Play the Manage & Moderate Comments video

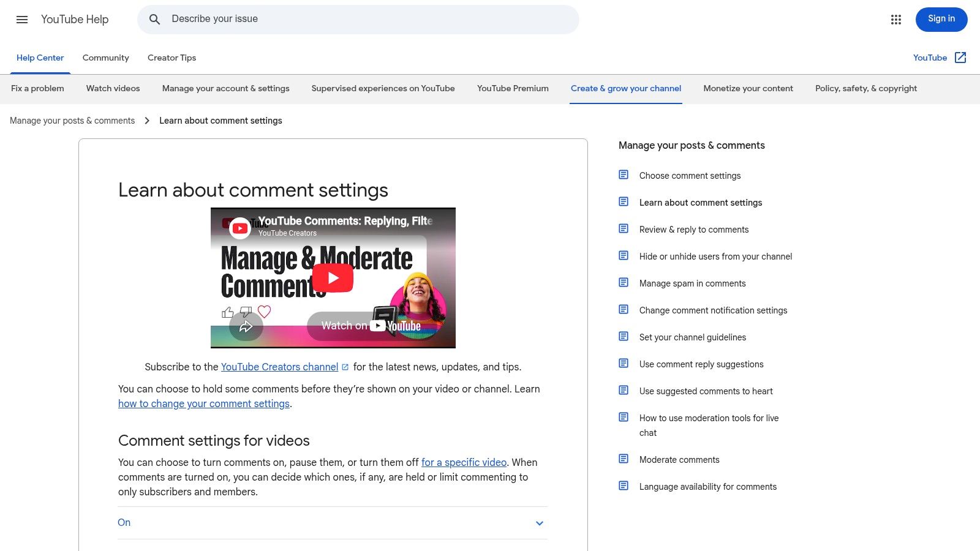(333, 278)
